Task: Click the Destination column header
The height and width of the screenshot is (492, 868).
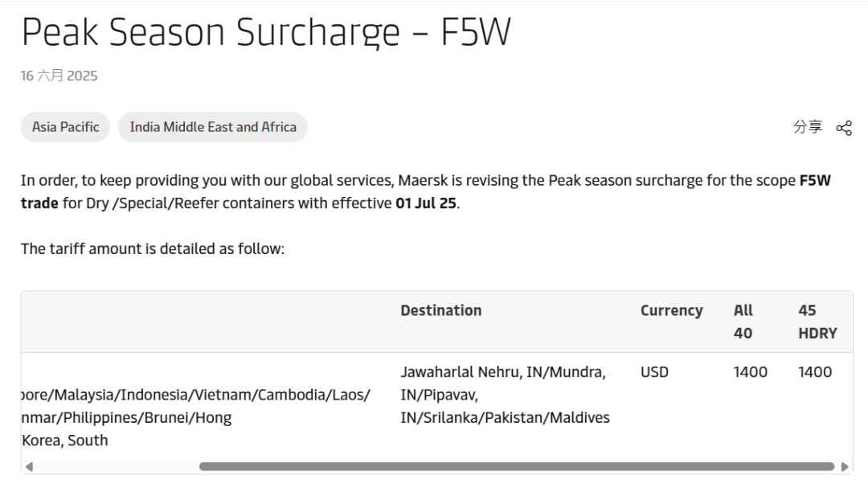Action: (441, 310)
